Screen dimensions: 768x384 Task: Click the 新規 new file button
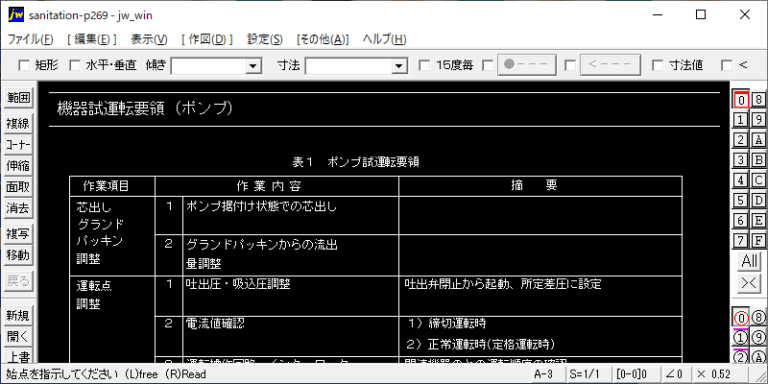[19, 316]
